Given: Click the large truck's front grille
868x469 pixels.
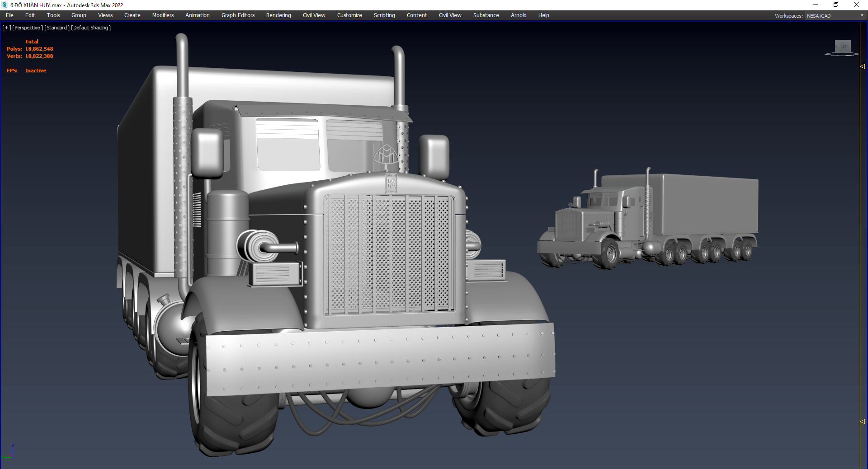Looking at the screenshot, I should click(390, 253).
